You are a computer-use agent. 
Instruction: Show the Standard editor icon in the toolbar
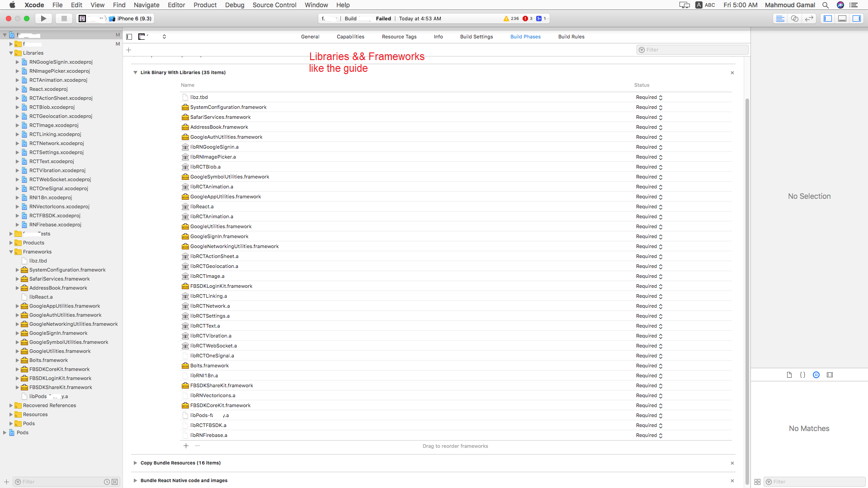780,19
